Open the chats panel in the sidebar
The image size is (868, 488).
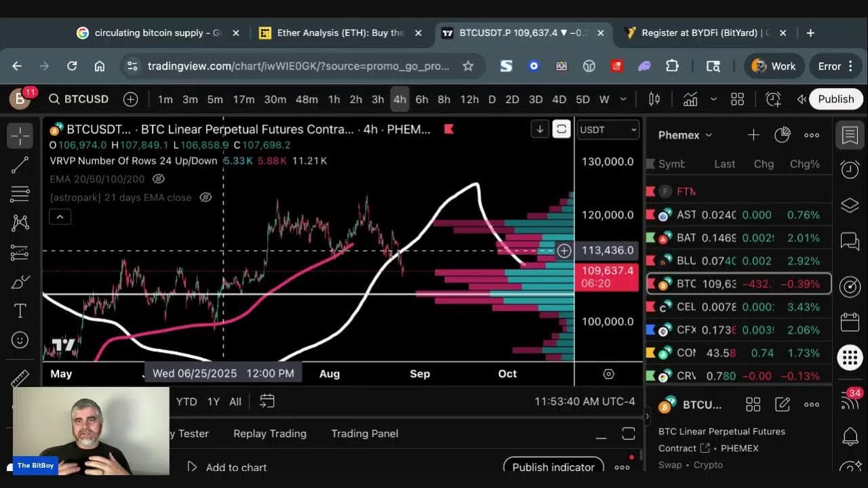pyautogui.click(x=850, y=241)
